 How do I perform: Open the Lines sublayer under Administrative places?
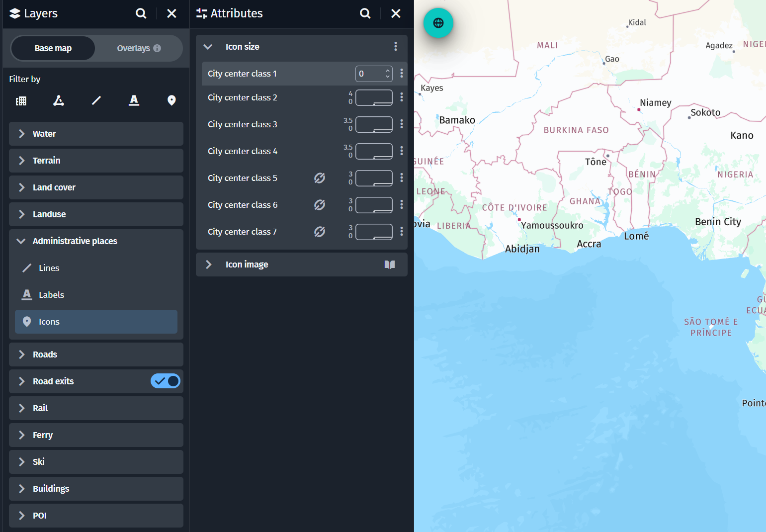pyautogui.click(x=49, y=268)
